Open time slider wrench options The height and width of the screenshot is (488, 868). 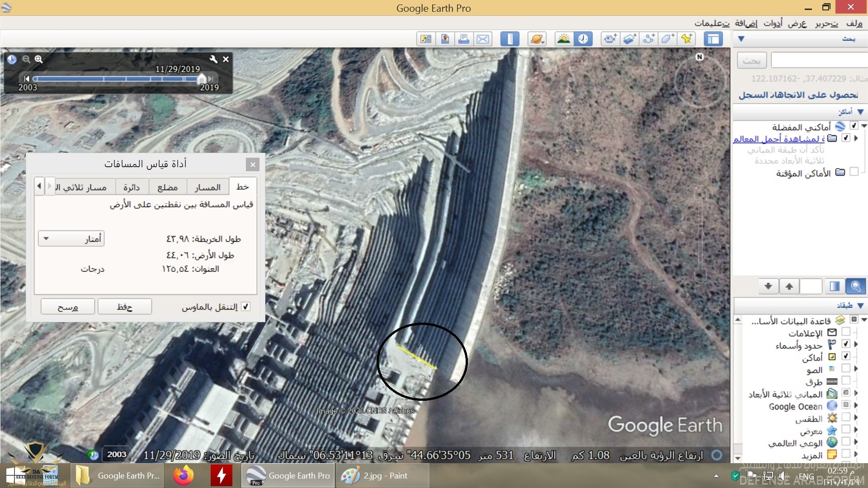213,59
